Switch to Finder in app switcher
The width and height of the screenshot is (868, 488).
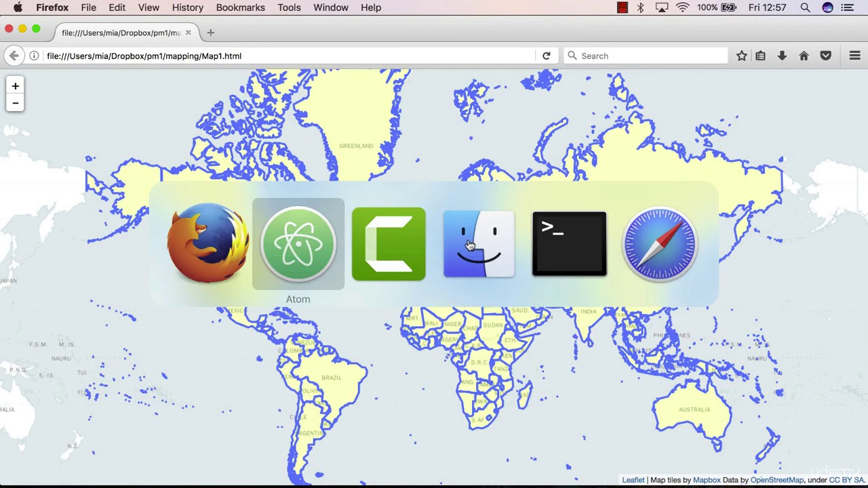(x=479, y=244)
